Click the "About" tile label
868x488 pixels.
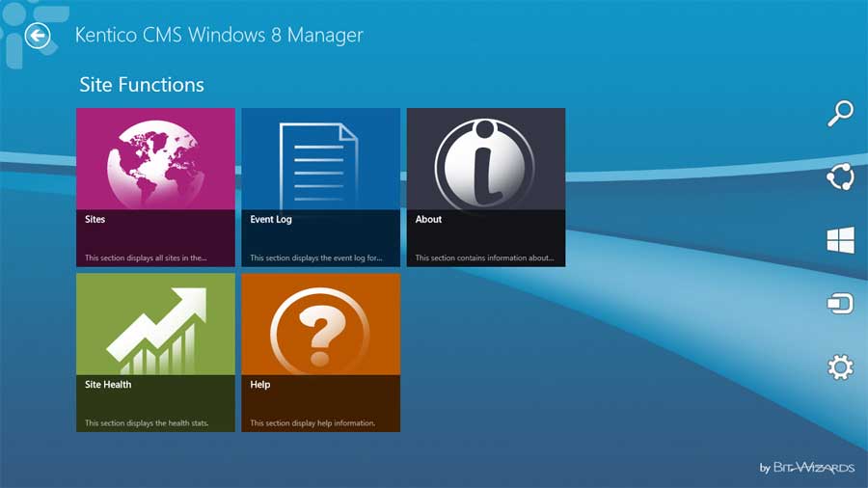pyautogui.click(x=428, y=219)
